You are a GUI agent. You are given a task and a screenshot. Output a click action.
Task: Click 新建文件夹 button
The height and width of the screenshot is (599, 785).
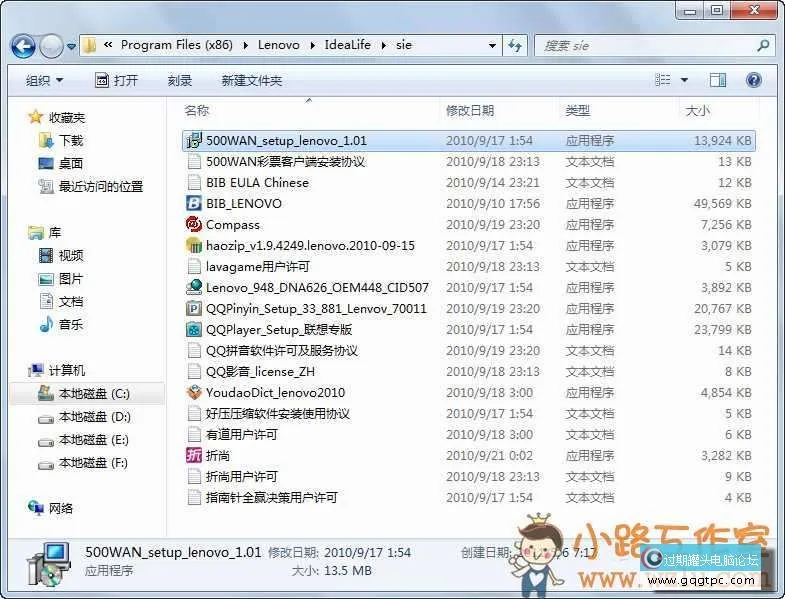pyautogui.click(x=252, y=80)
